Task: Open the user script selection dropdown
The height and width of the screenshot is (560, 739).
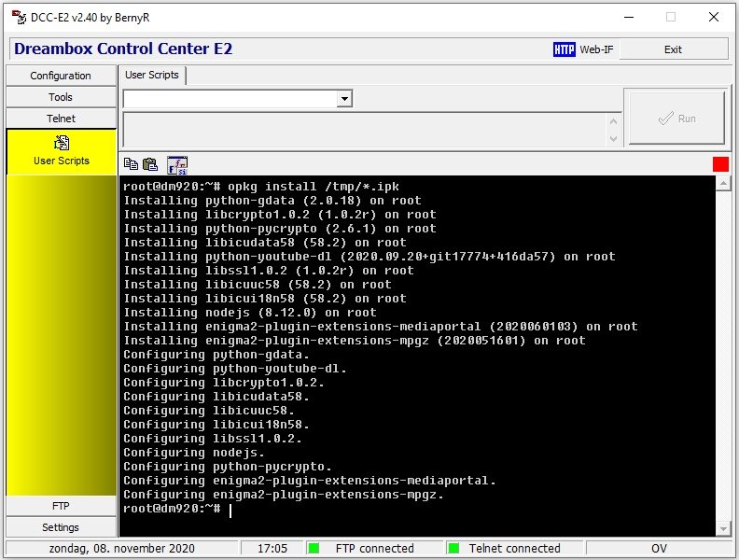Action: [344, 98]
